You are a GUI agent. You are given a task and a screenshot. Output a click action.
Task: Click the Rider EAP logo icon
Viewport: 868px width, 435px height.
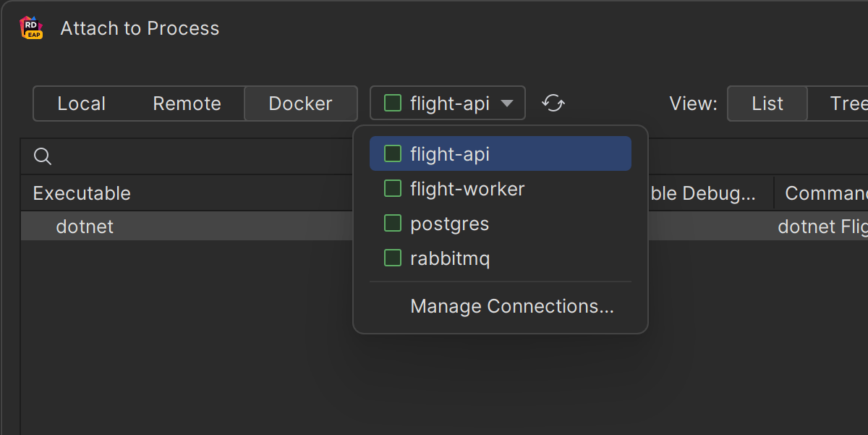pyautogui.click(x=31, y=28)
